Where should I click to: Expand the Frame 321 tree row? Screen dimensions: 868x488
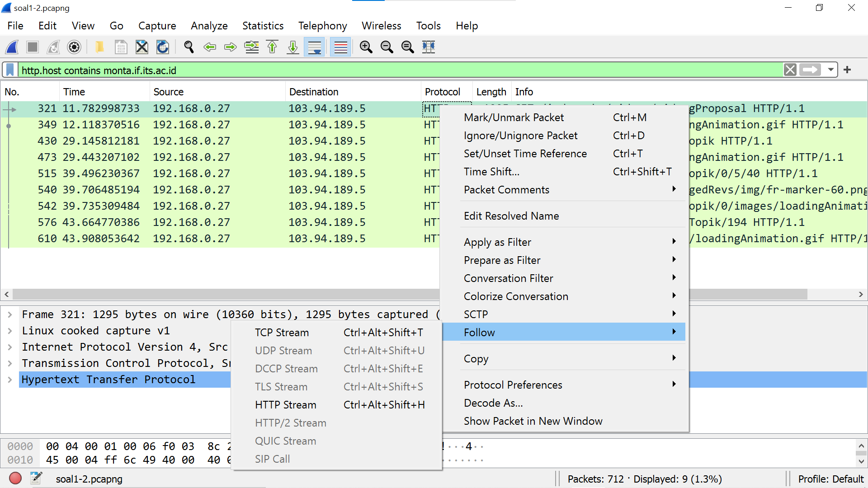tap(10, 314)
